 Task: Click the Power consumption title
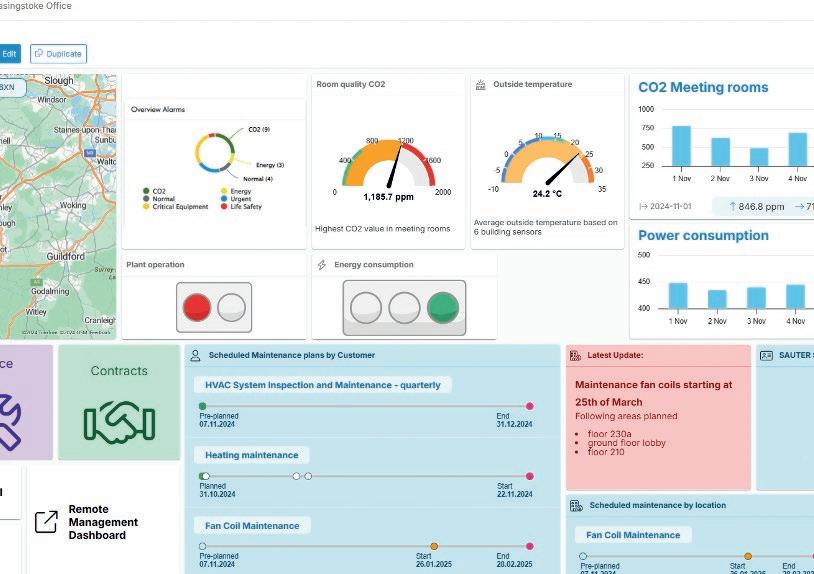point(703,236)
